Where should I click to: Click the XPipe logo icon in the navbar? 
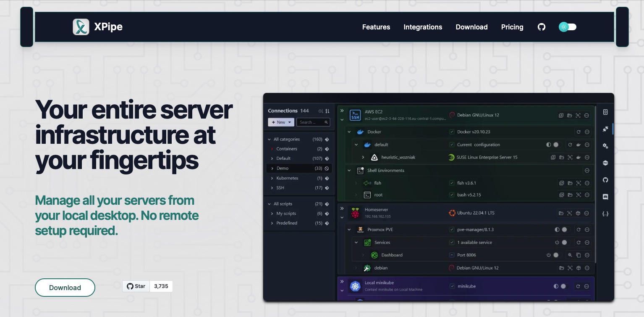point(81,27)
